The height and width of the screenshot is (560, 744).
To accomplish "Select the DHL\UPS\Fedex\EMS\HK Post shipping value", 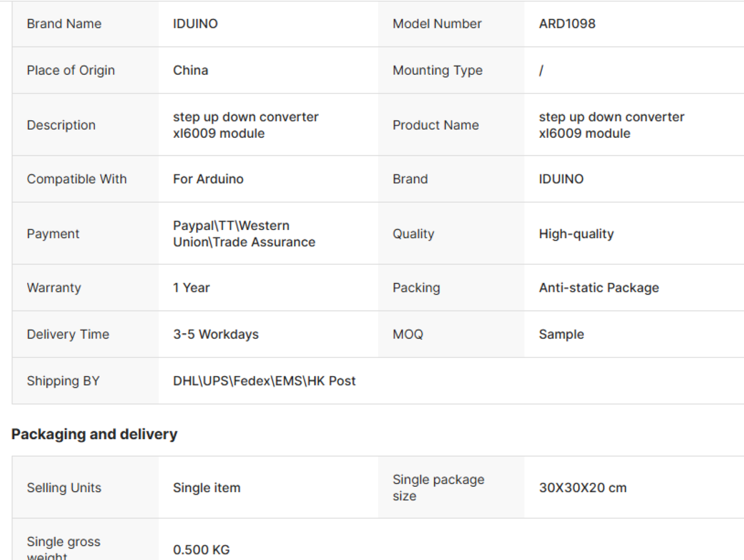I will 264,381.
